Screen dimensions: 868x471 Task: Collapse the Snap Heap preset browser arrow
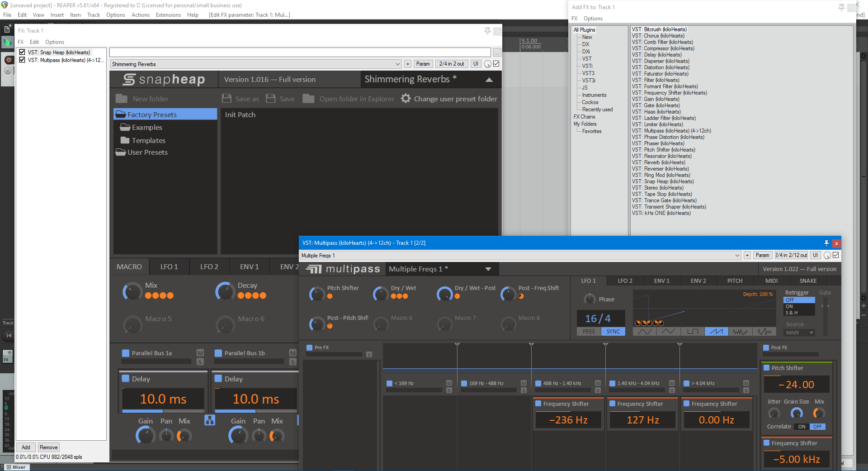click(x=489, y=80)
